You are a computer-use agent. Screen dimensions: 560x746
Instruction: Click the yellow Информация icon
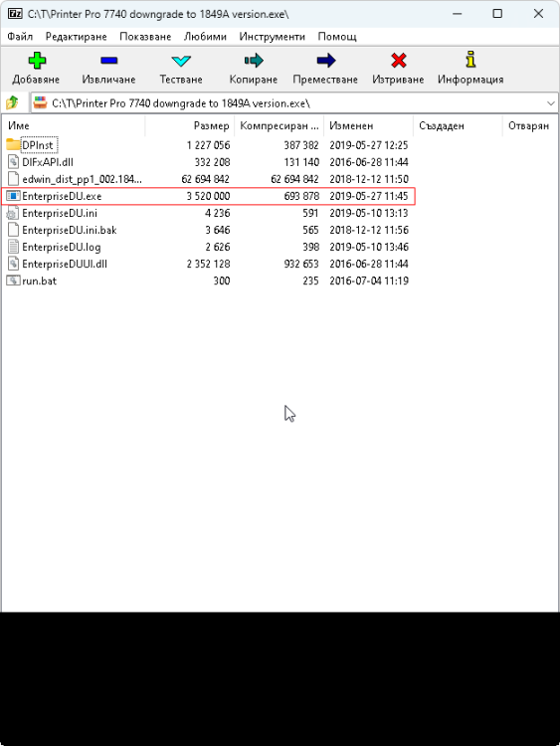click(x=470, y=60)
